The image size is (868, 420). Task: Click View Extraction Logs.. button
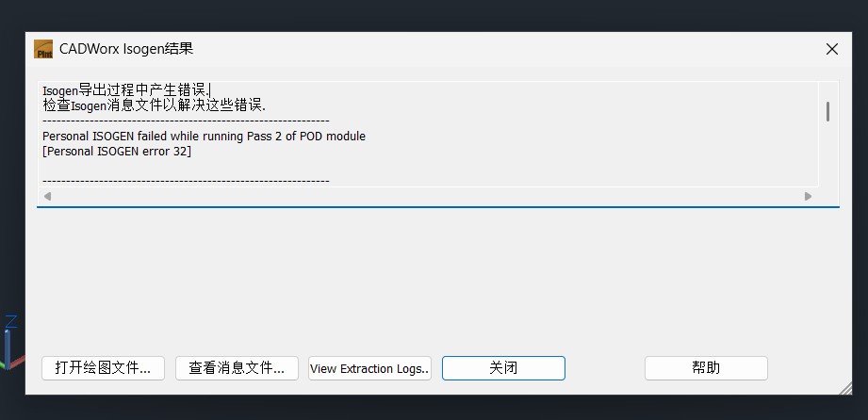tap(369, 368)
